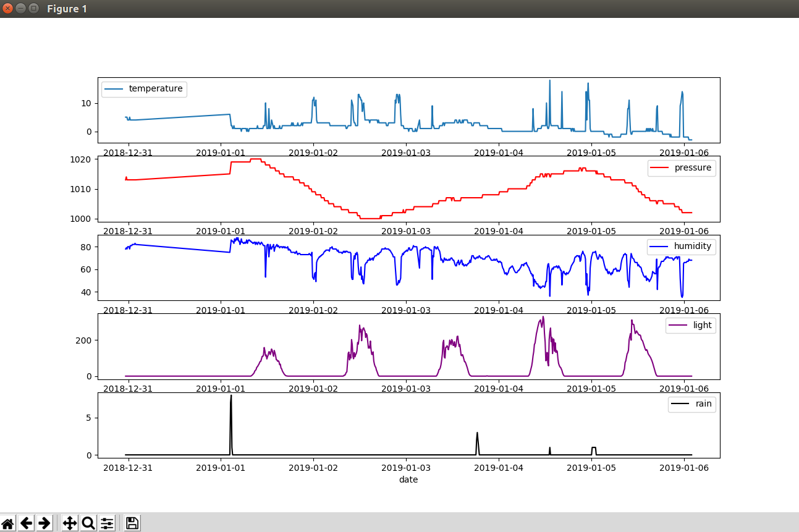Screen dimensions: 799x532
Task: Toggle the pressure legend entry
Action: click(x=682, y=167)
